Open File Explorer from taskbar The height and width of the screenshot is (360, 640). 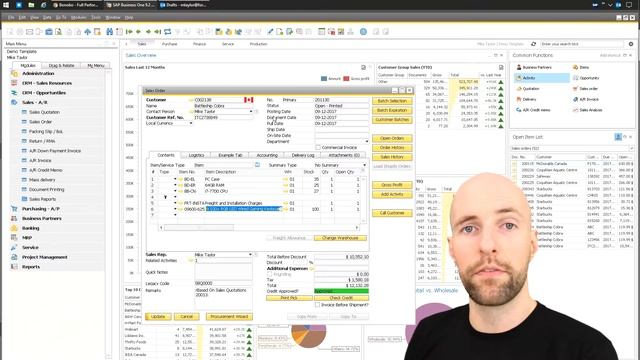(x=31, y=5)
